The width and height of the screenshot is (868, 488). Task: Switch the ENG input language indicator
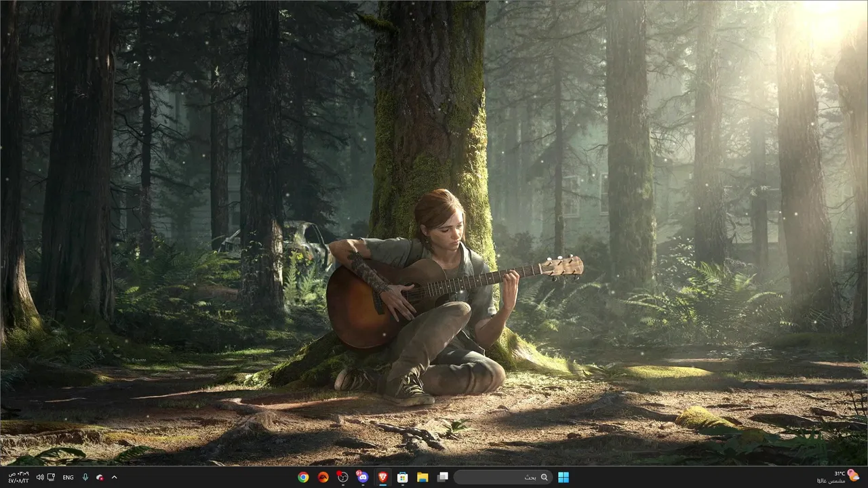point(68,477)
